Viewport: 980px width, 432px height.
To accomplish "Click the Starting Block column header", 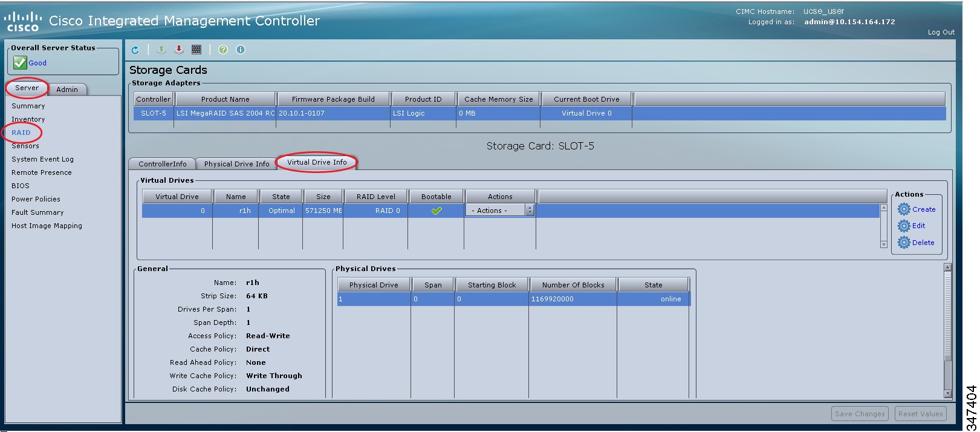I will (x=492, y=285).
